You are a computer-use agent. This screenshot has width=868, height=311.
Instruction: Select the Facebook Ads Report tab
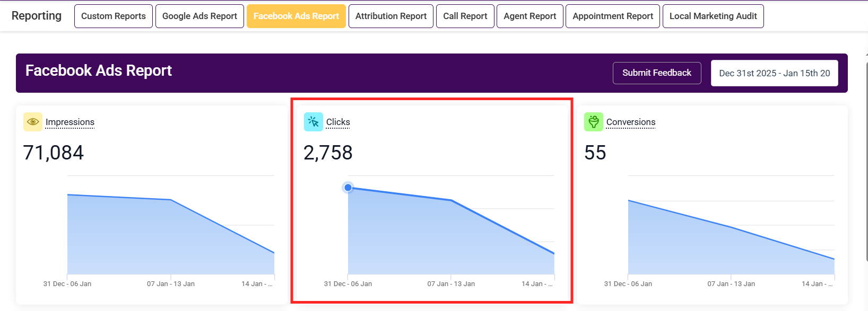tap(296, 16)
